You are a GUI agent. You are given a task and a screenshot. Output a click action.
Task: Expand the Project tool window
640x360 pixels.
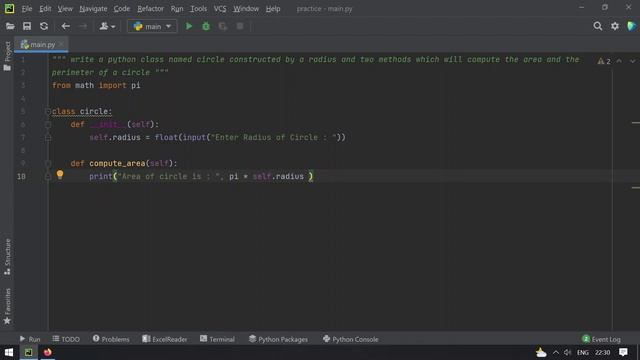point(7,56)
